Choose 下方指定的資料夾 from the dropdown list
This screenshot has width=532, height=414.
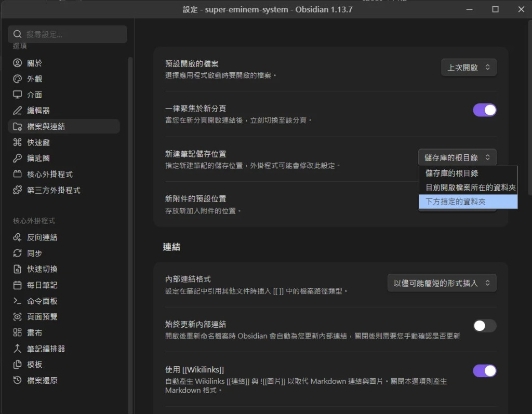coord(468,202)
